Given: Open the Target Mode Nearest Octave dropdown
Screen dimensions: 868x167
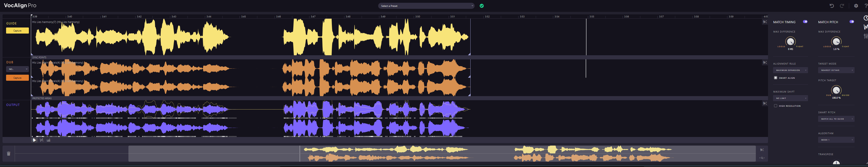Looking at the screenshot, I should [836, 70].
